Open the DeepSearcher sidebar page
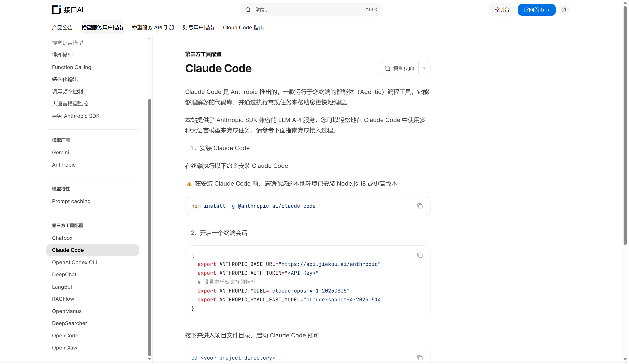 pyautogui.click(x=70, y=324)
